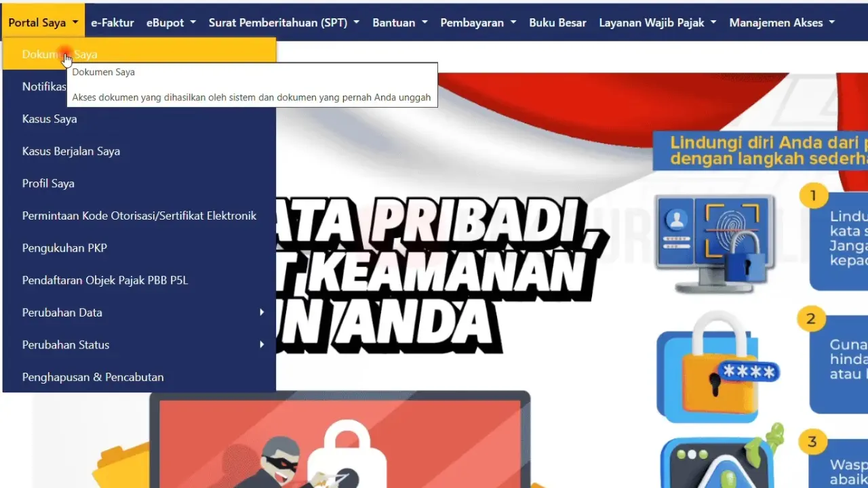
Task: Open Profil Saya
Action: [x=48, y=183]
